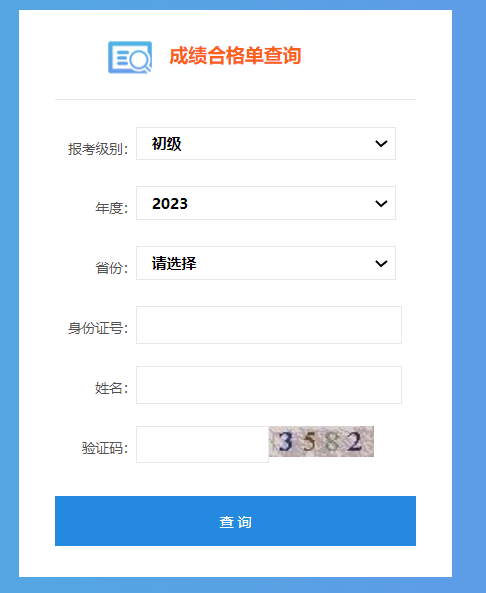
Task: Click the blue 查询 button
Action: tap(235, 521)
